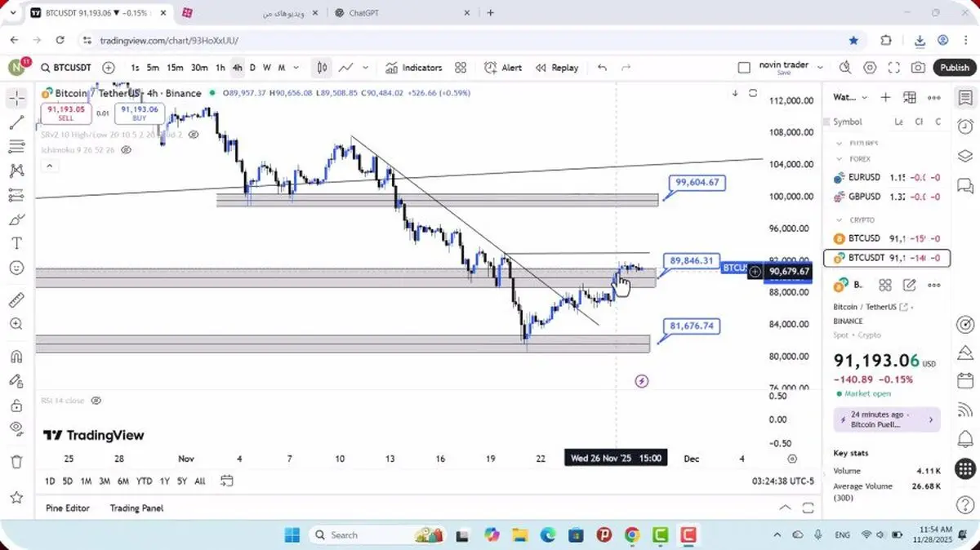
Task: Take a chart snapshot with camera icon
Action: point(919,68)
